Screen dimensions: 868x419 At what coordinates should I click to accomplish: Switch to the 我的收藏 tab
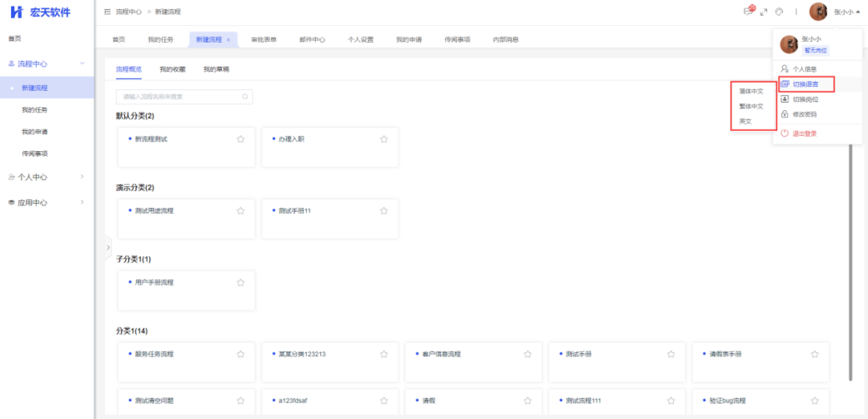pos(173,70)
